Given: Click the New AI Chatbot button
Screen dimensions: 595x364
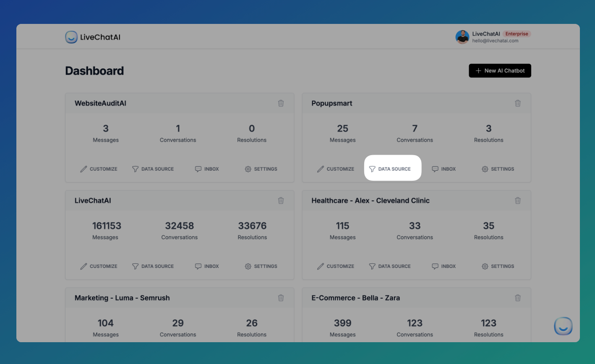Looking at the screenshot, I should [x=500, y=71].
